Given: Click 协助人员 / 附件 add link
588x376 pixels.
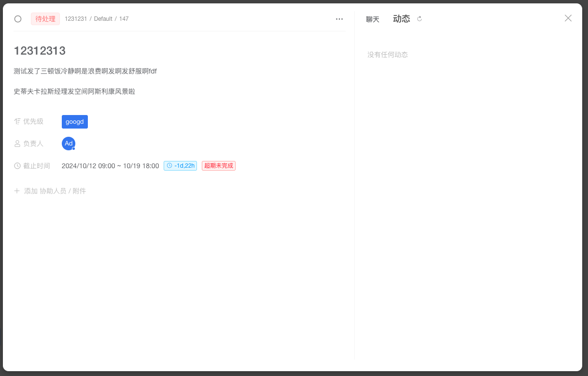Looking at the screenshot, I should click(63, 191).
